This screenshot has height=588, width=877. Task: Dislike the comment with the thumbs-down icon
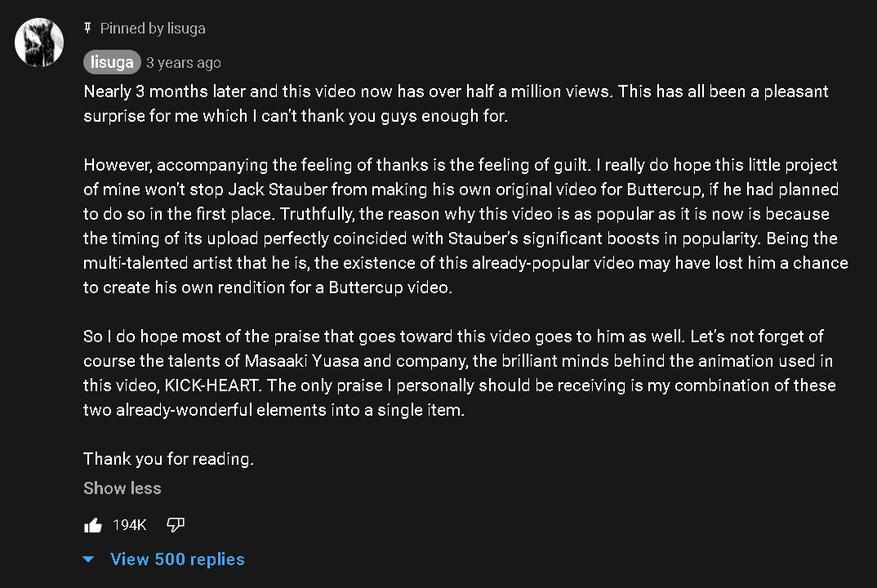tap(176, 525)
